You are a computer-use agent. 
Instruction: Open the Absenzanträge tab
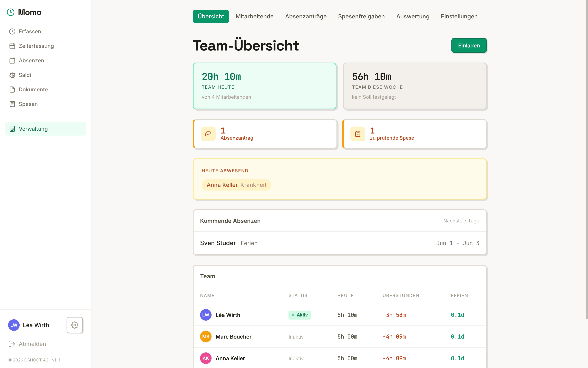pos(306,16)
